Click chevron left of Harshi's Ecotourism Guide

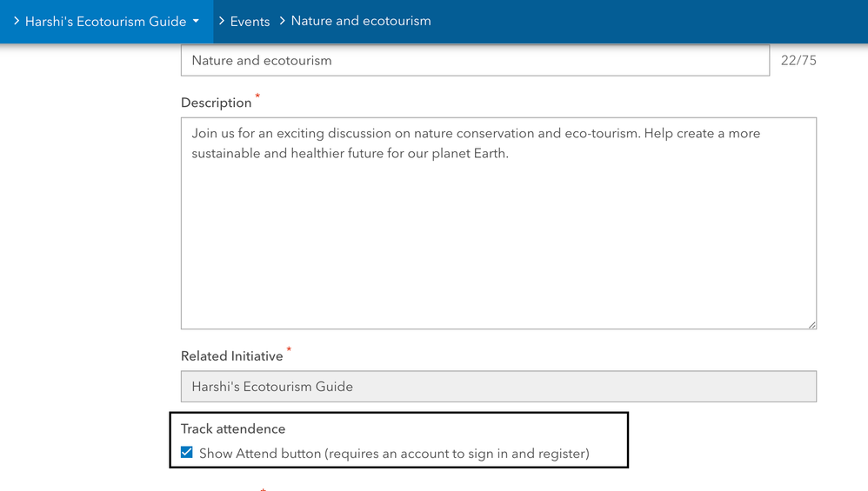[17, 21]
